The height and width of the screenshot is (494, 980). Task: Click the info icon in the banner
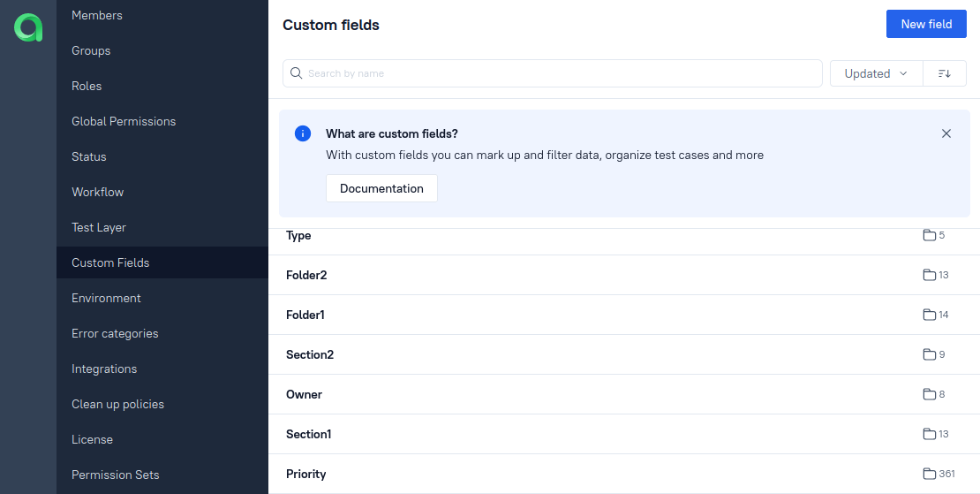tap(303, 133)
